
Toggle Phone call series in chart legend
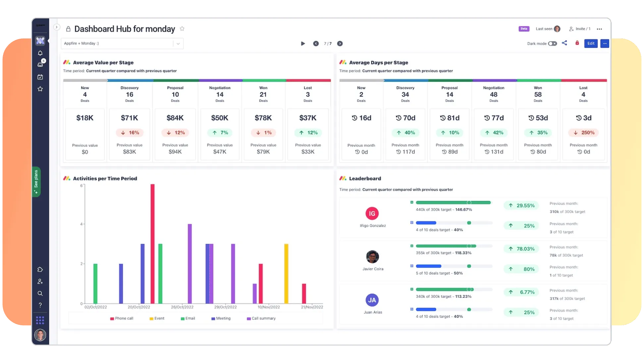(122, 318)
